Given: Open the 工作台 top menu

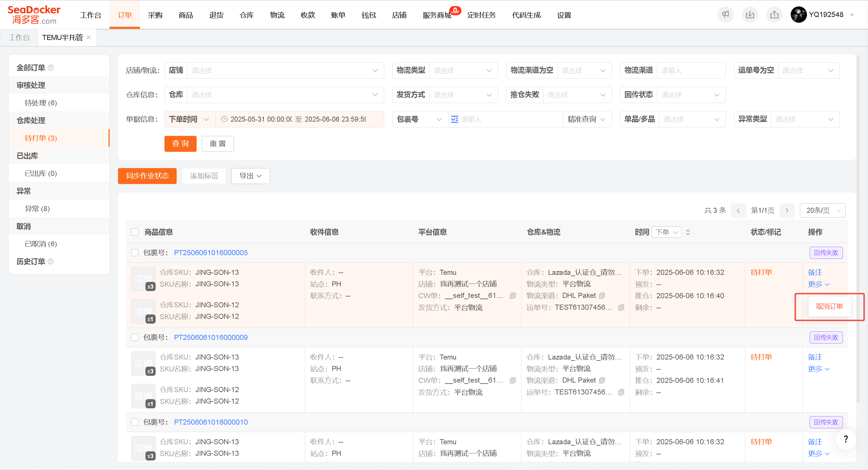Looking at the screenshot, I should click(x=91, y=15).
